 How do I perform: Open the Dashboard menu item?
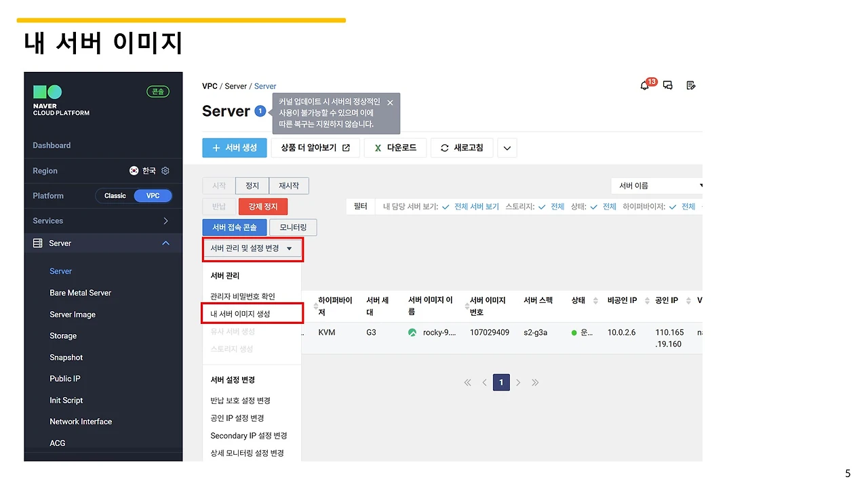point(52,146)
